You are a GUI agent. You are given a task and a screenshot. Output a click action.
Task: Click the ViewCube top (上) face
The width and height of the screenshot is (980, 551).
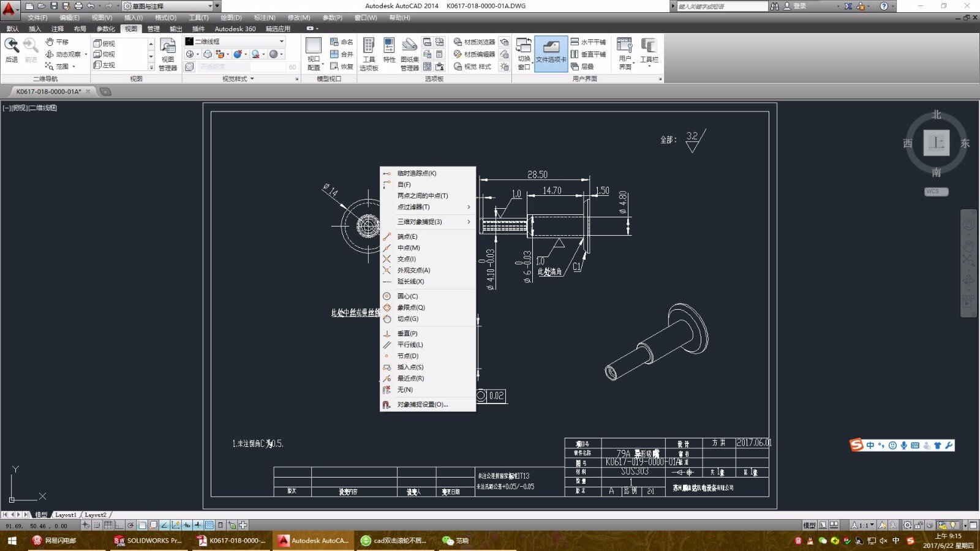pyautogui.click(x=936, y=143)
